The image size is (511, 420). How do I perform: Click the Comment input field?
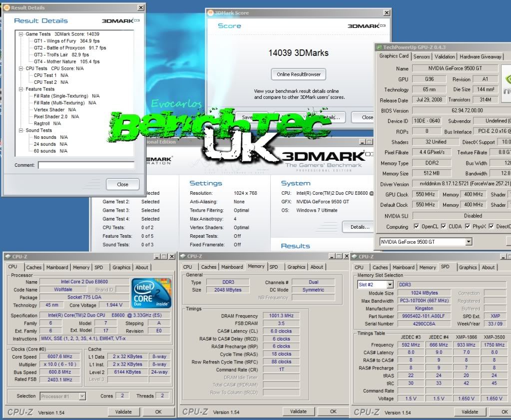pos(86,165)
